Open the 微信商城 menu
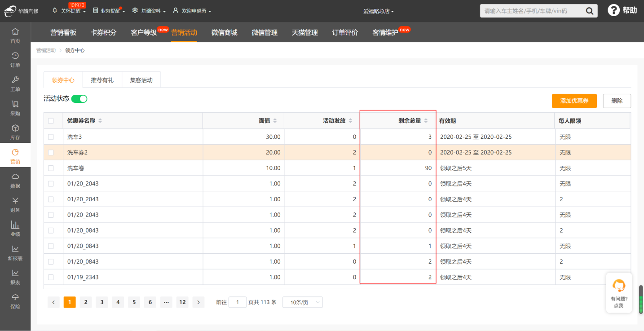644x331 pixels. tap(224, 32)
